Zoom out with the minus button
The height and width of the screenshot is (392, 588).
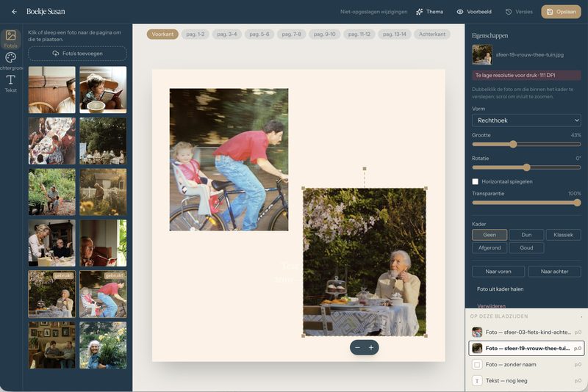pyautogui.click(x=357, y=347)
